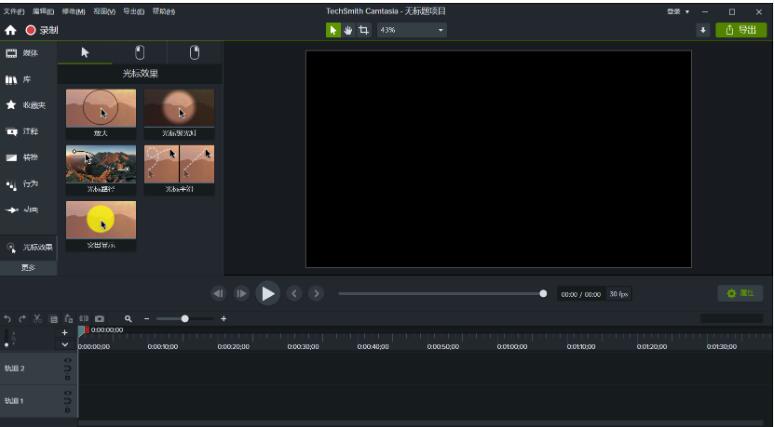Click the timeline zoom slider handle

(x=185, y=318)
